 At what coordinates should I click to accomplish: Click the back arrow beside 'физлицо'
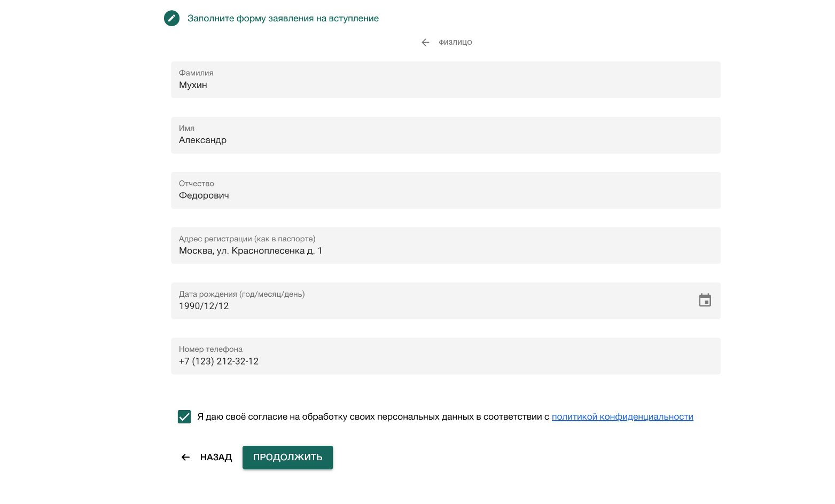(425, 42)
